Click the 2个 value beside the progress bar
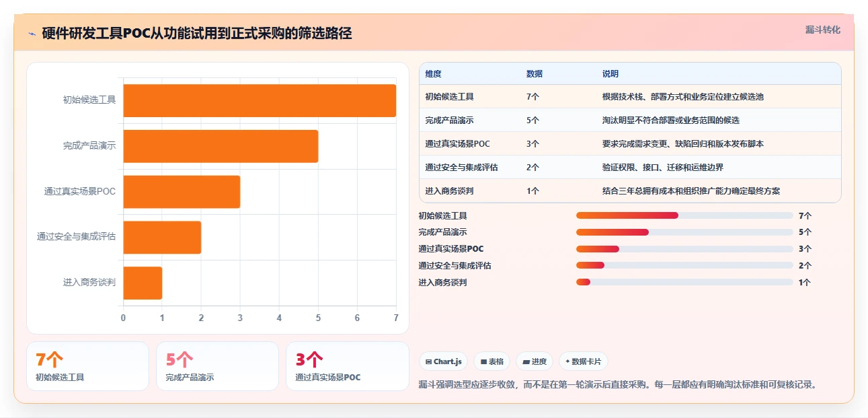 (805, 266)
